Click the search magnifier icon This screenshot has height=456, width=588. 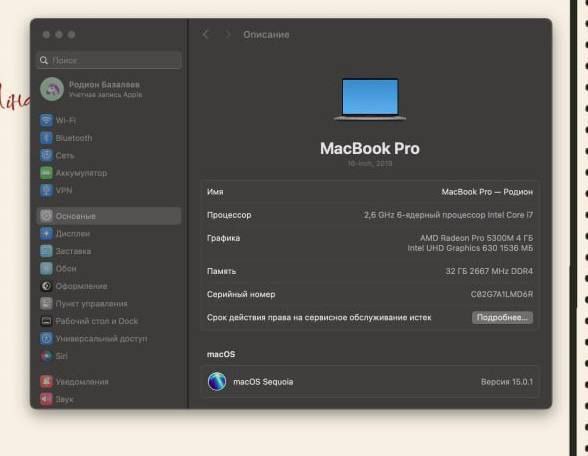pyautogui.click(x=44, y=60)
